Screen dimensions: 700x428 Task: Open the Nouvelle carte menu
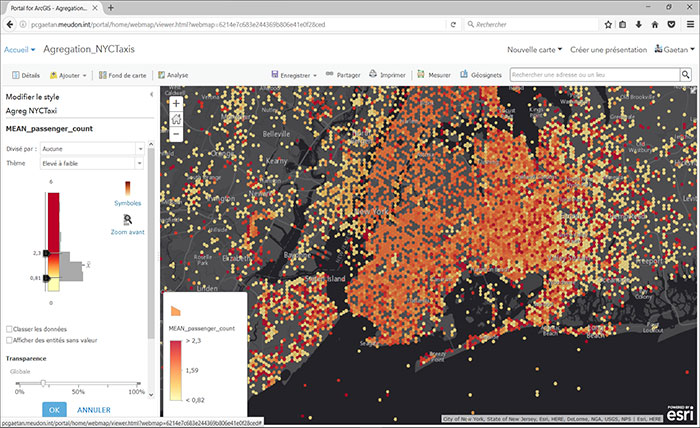coord(534,50)
